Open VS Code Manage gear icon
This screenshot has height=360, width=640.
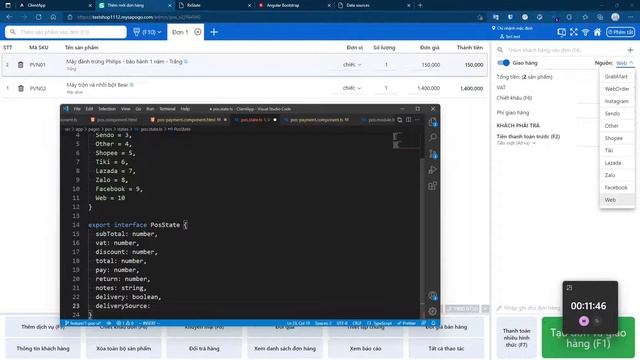[x=433, y=311]
